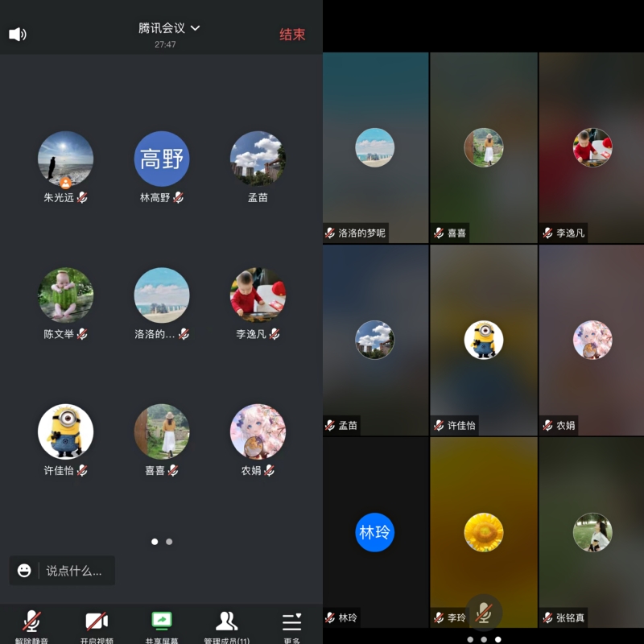Image resolution: width=644 pixels, height=644 pixels.
Task: Open the 更多 (more) menu
Action: click(291, 622)
